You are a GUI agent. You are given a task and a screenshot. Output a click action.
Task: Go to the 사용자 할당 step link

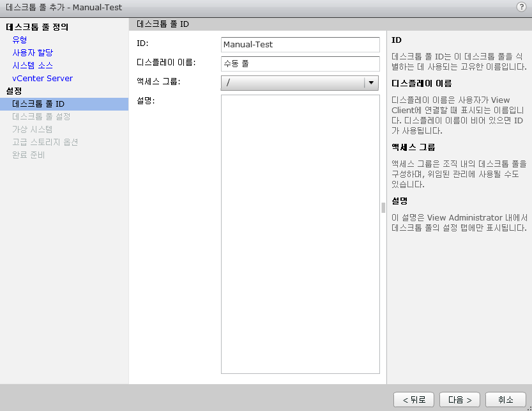(x=33, y=52)
